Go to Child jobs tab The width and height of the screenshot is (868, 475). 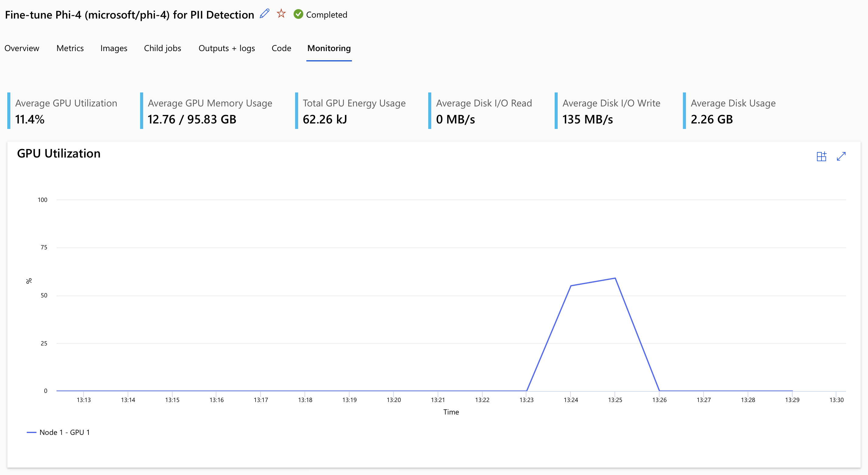point(162,48)
